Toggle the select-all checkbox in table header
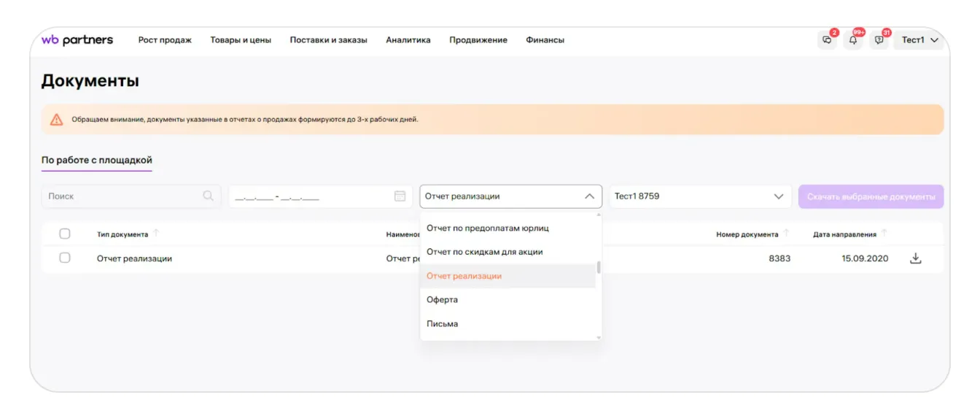The width and height of the screenshot is (980, 419). coord(65,234)
